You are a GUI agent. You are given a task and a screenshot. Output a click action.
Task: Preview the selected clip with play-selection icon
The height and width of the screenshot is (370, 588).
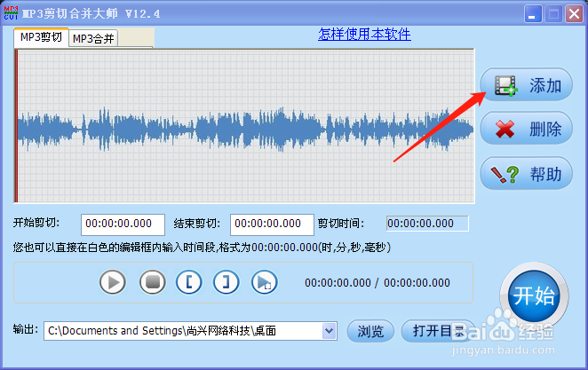(265, 282)
